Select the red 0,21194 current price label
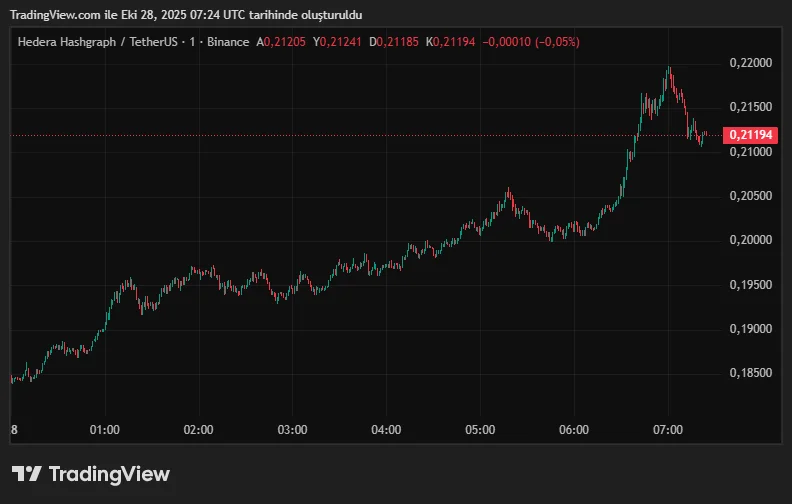792x504 pixels. tap(750, 135)
